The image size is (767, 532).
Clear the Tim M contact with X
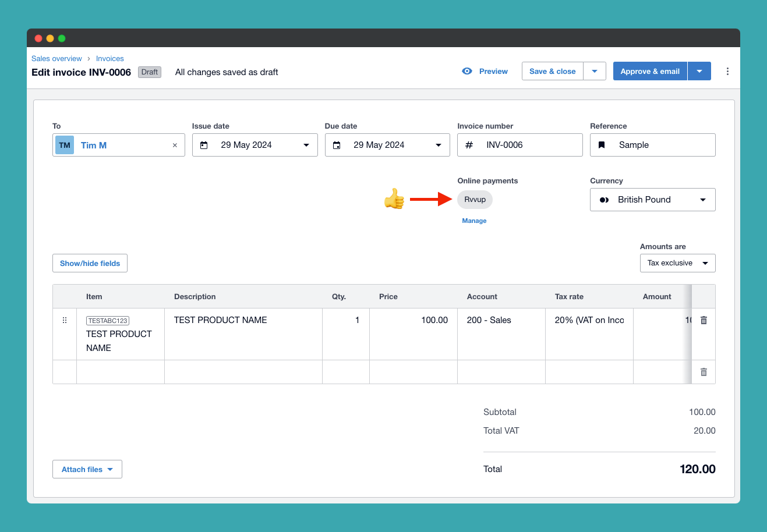click(x=175, y=146)
